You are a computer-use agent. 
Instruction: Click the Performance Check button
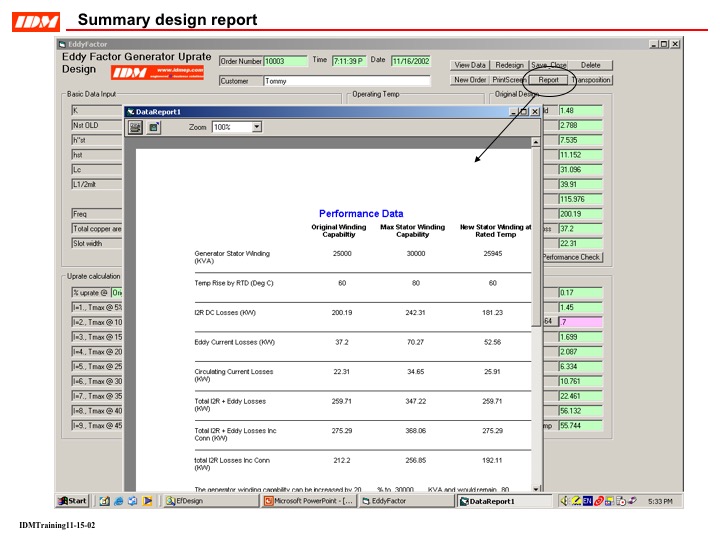571,257
